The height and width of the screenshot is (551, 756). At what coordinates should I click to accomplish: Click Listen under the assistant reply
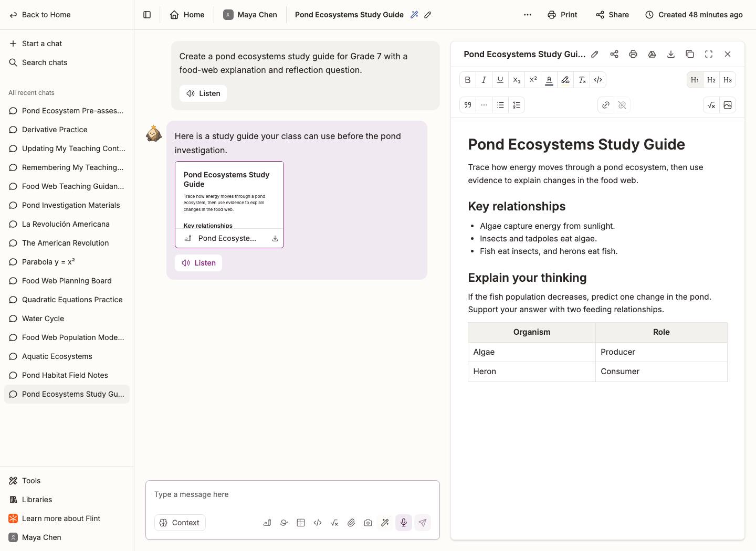[x=198, y=263]
